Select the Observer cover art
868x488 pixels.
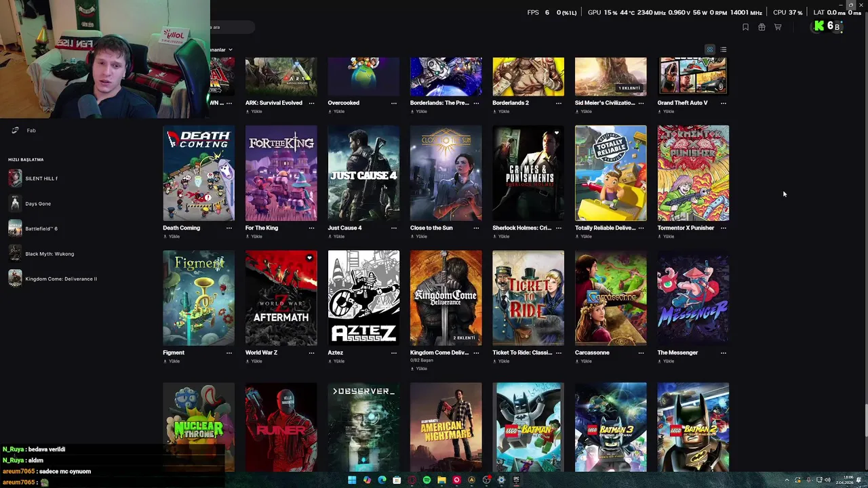pos(363,427)
